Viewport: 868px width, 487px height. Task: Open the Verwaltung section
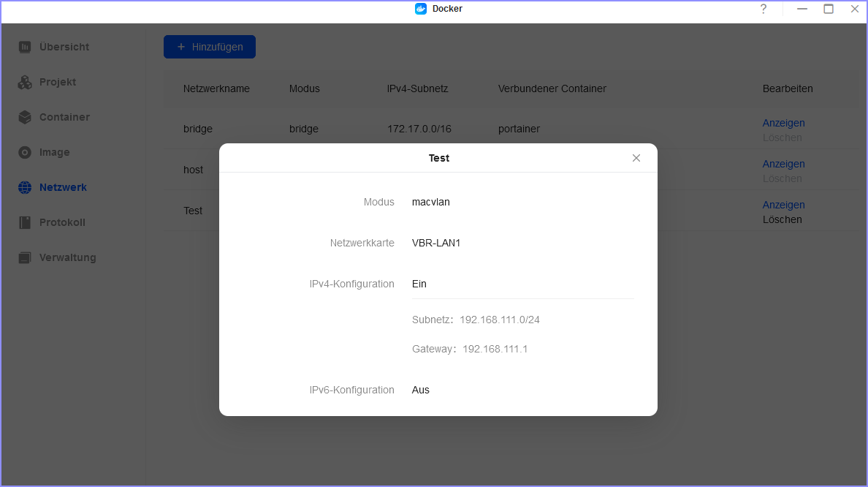tap(67, 257)
